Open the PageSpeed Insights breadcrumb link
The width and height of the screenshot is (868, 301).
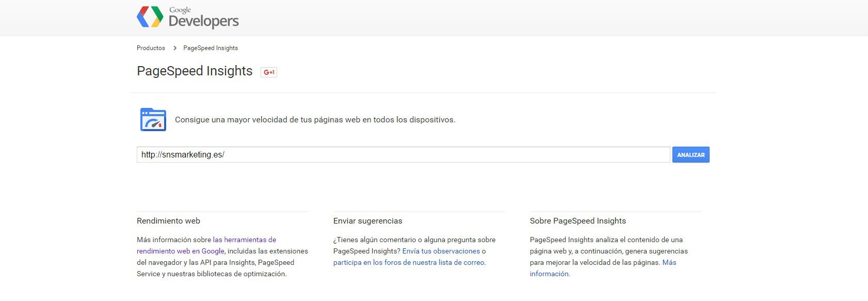coord(211,48)
